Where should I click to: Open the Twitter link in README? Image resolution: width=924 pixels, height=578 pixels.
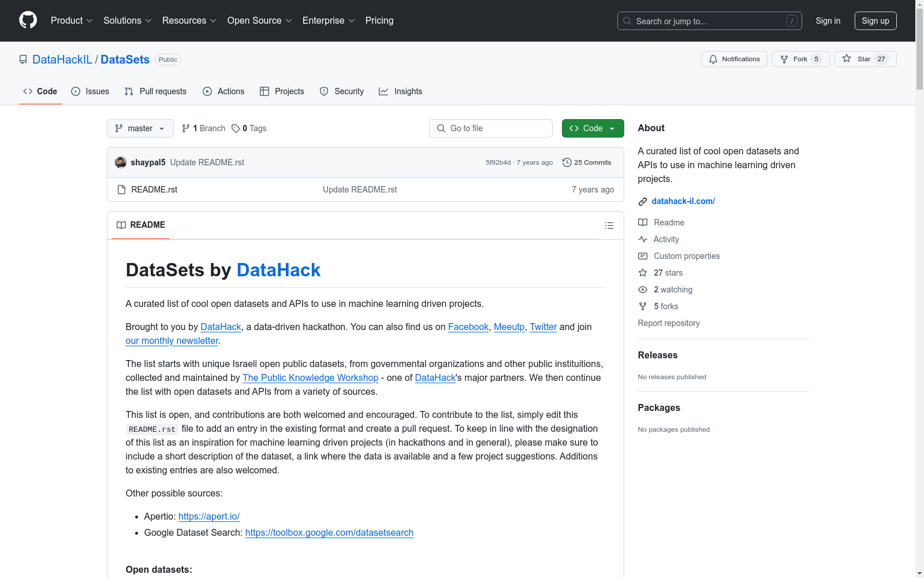point(543,327)
